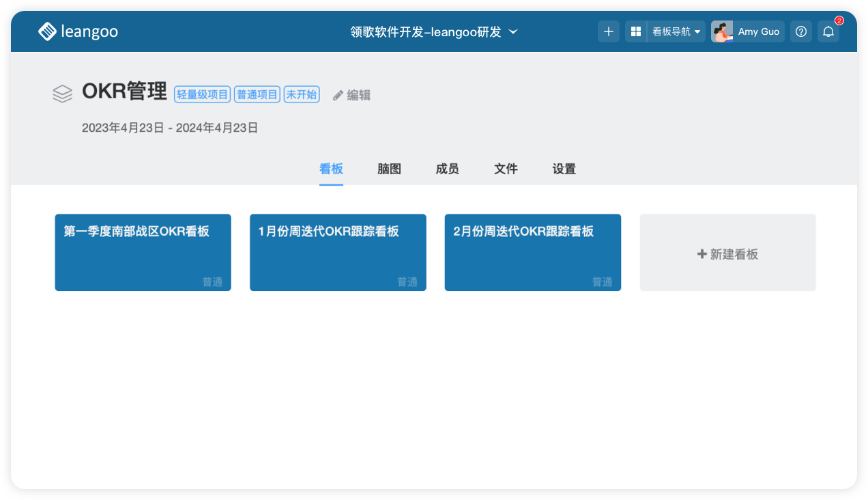Open the 第一季度南部战区OKR看板 board card
Screen dimensions: 868x500
click(143, 253)
